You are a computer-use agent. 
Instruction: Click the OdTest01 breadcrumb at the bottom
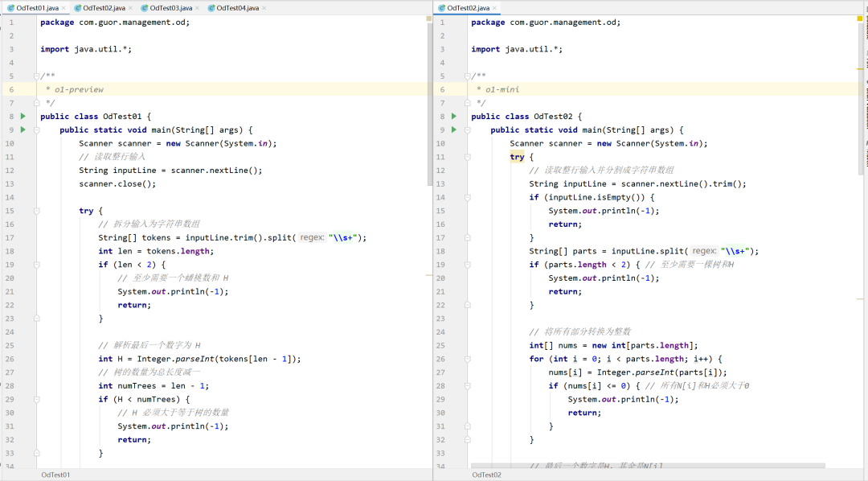click(55, 475)
